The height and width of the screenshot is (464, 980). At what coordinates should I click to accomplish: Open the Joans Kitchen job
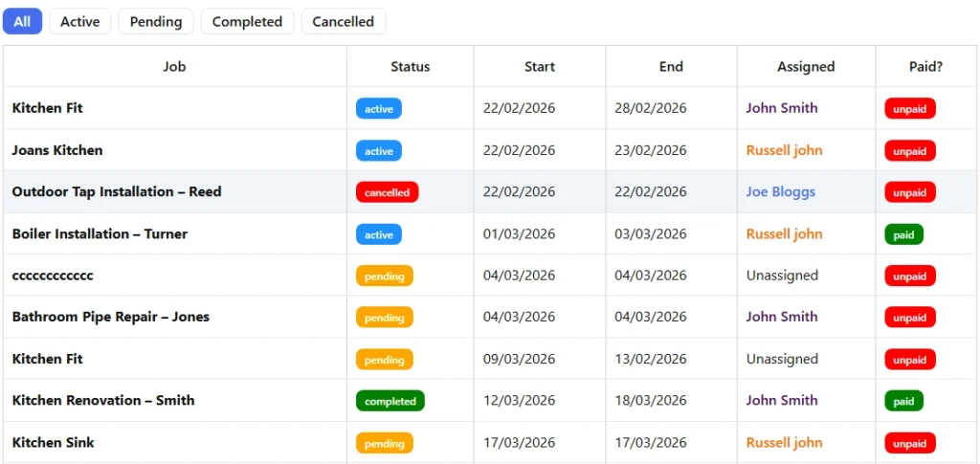click(57, 150)
